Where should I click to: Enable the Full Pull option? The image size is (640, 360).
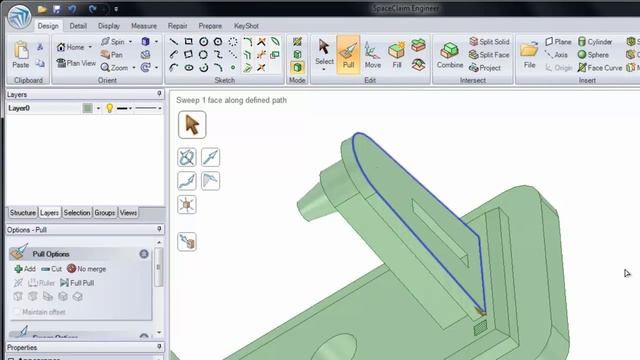pos(77,283)
